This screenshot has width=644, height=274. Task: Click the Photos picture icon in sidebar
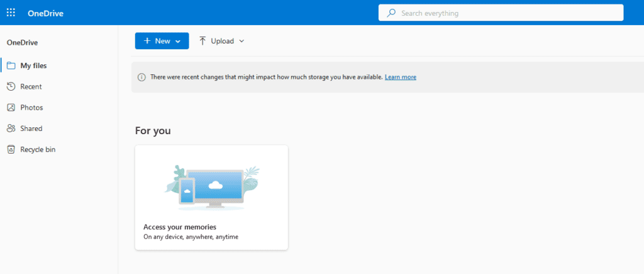click(11, 108)
